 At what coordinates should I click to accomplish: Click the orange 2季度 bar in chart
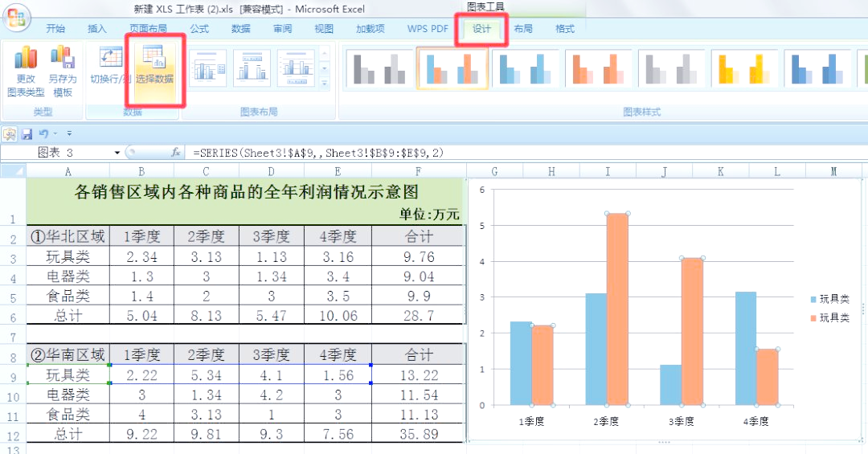(617, 309)
